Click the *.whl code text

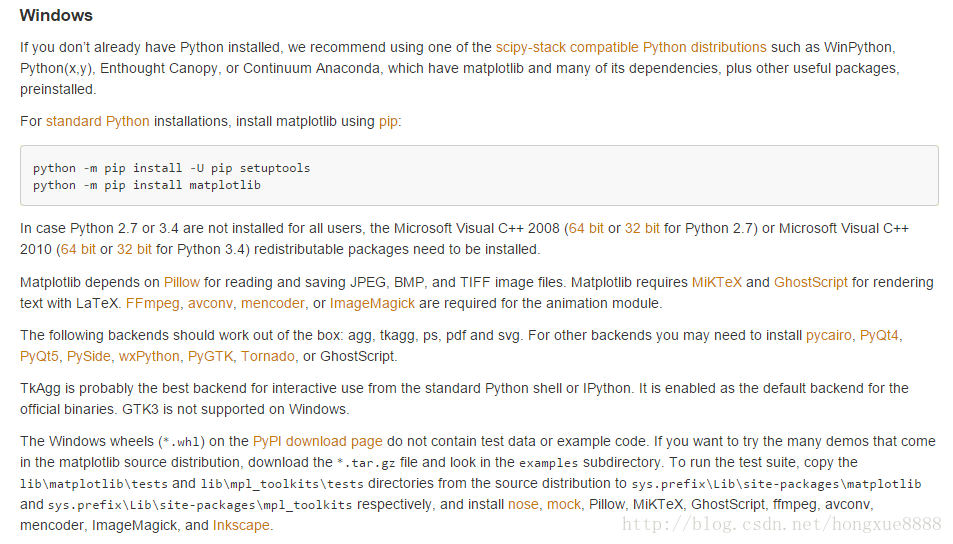click(182, 442)
